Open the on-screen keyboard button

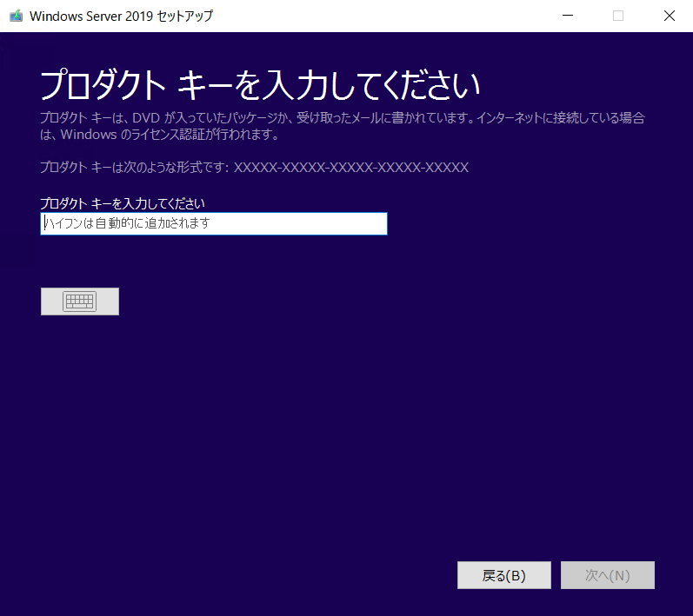pos(79,301)
